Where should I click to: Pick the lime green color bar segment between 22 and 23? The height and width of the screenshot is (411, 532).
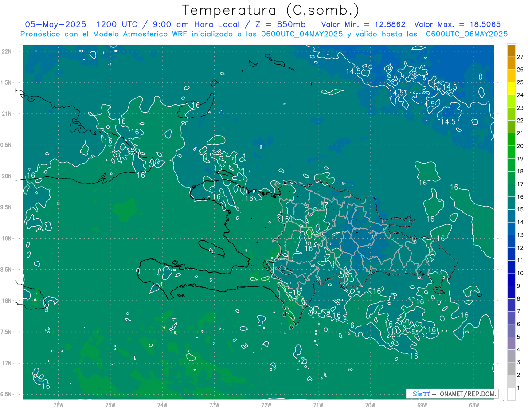[x=511, y=114]
